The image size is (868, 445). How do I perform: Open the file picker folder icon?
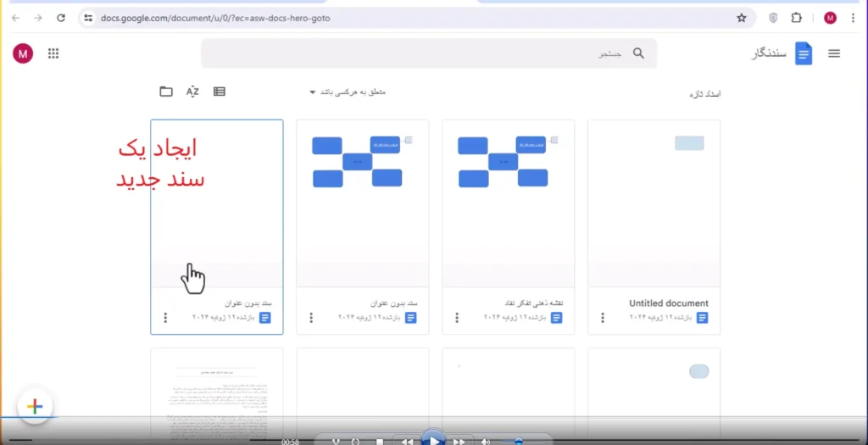pos(166,92)
